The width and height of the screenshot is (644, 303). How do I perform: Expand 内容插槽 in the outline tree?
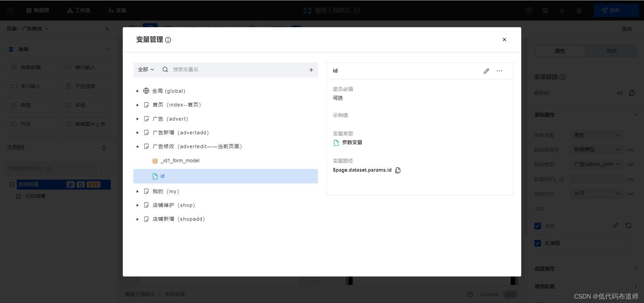click(19, 196)
